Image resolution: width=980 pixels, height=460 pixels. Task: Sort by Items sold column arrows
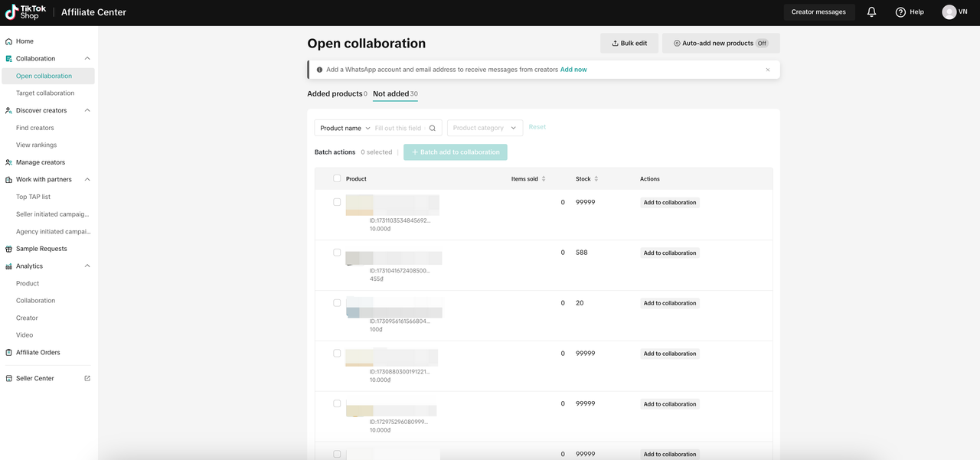pyautogui.click(x=544, y=179)
